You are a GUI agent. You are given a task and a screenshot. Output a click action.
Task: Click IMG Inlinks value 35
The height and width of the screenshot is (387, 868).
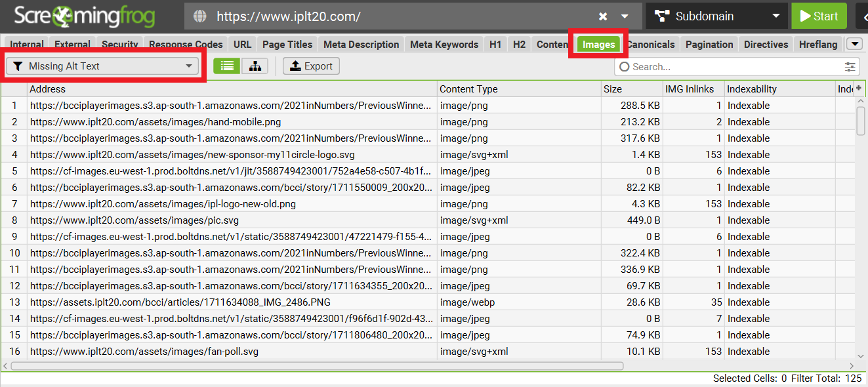[x=693, y=302]
